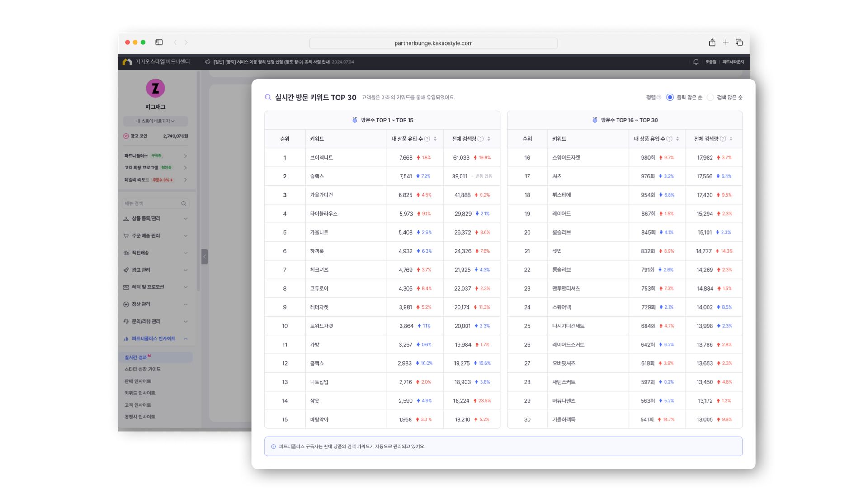Image resolution: width=868 pixels, height=488 pixels.
Task: Open 판매 인사이트 submenu item
Action: coord(138,381)
